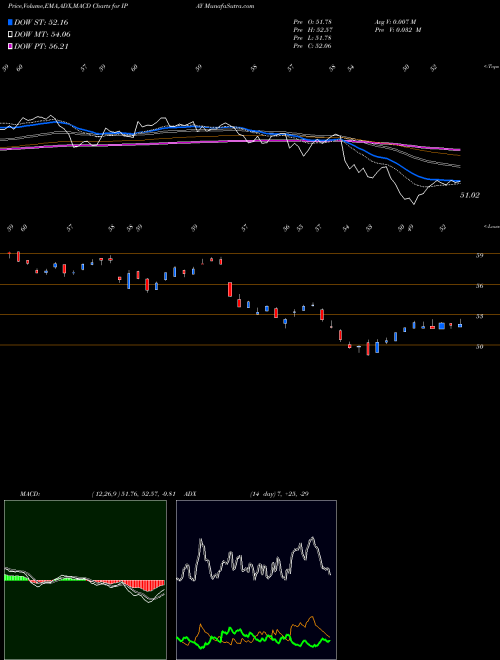
Task: Select the 'DOW ST: 52.16' legend text
Action: pos(41,22)
